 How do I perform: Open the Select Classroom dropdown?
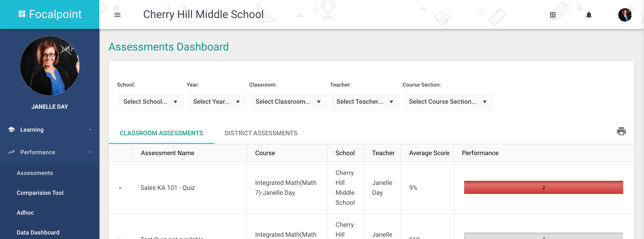[289, 102]
